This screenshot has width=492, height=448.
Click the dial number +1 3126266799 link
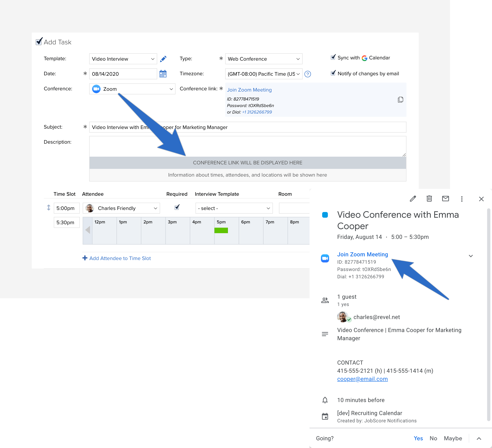257,112
